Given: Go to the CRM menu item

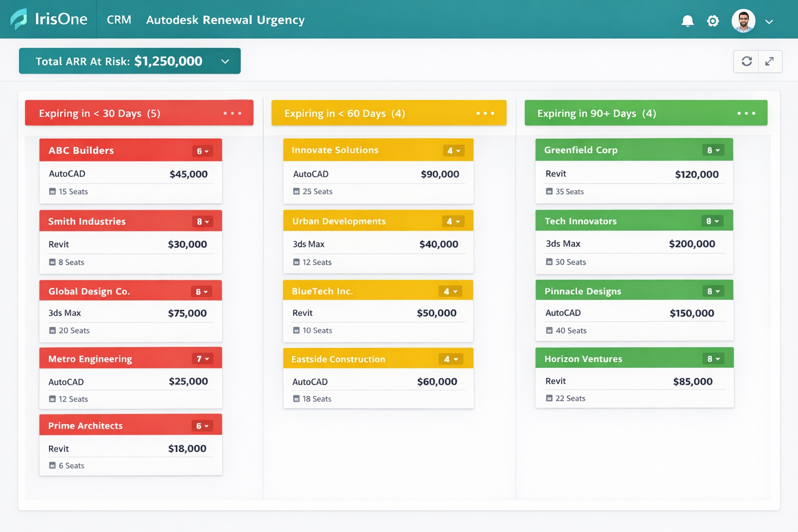Looking at the screenshot, I should click(119, 20).
